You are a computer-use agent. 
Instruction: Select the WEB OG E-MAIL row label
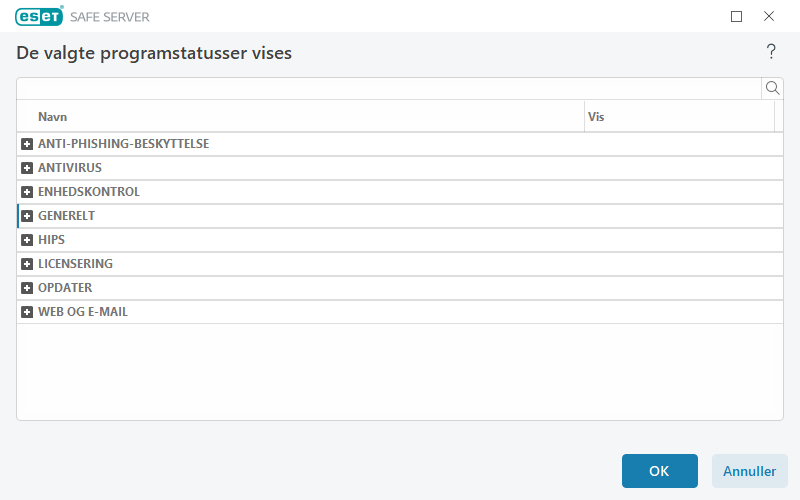tap(83, 312)
